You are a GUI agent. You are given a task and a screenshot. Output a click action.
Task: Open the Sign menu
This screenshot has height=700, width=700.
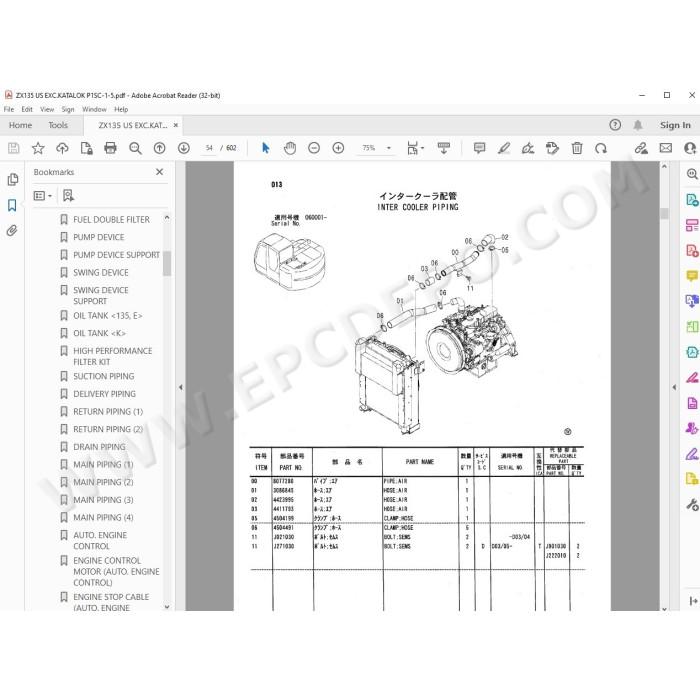(68, 109)
